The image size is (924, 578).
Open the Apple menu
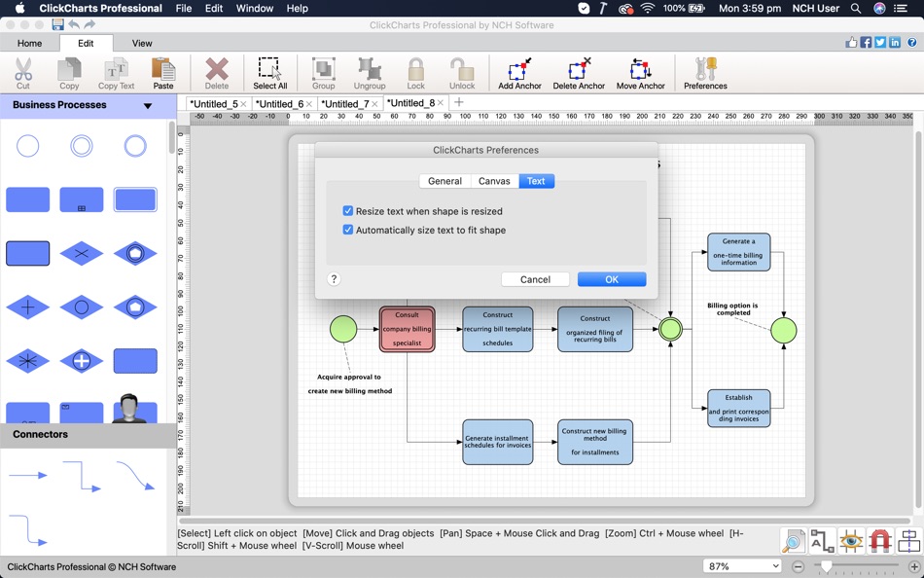(19, 8)
